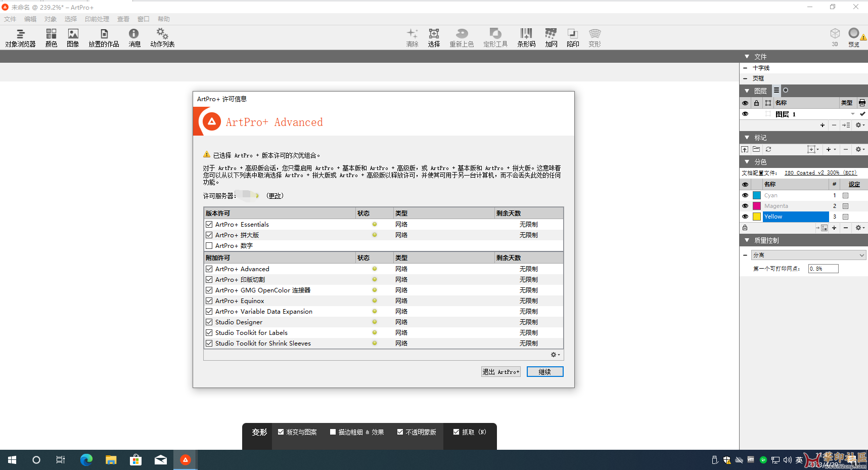Viewport: 868px width, 470px height.
Task: Select the 清除 clear tool
Action: [x=413, y=38]
